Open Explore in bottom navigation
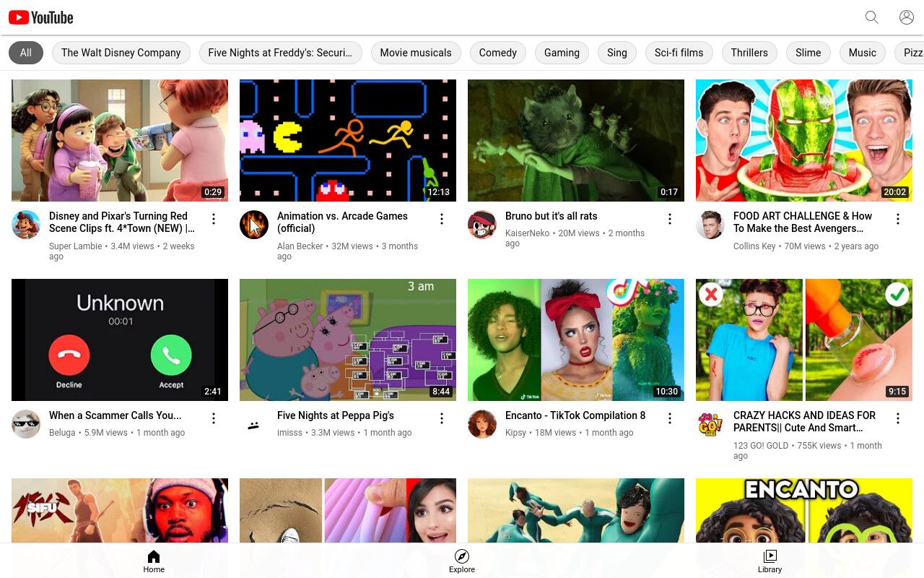The image size is (924, 578). click(x=462, y=561)
